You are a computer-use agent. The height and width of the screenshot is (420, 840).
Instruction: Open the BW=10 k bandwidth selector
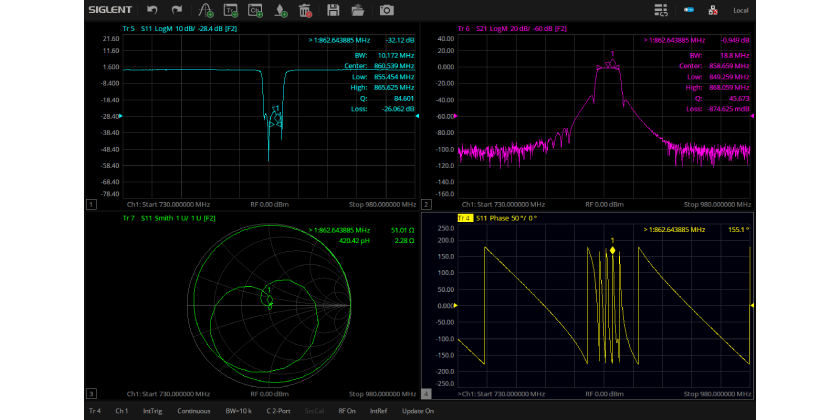(x=238, y=411)
